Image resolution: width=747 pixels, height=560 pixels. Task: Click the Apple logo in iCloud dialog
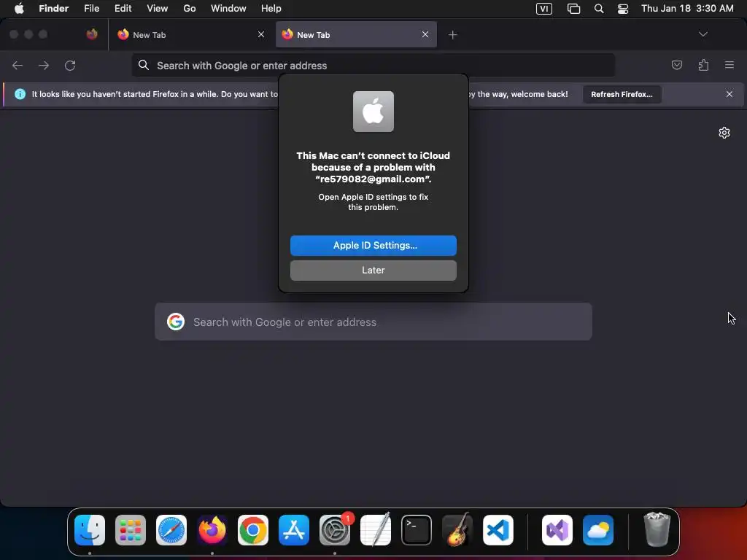tap(373, 112)
